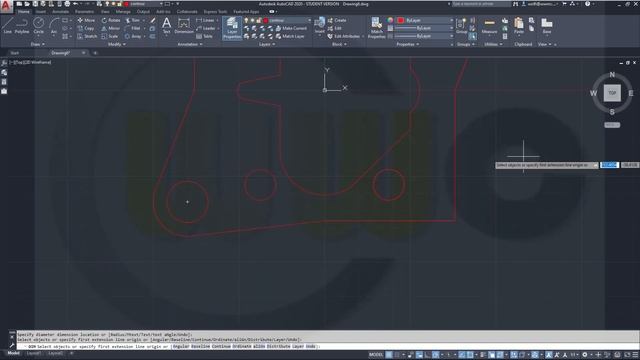Click the Trim tool
Viewport: 640px width, 360px height.
132,20
